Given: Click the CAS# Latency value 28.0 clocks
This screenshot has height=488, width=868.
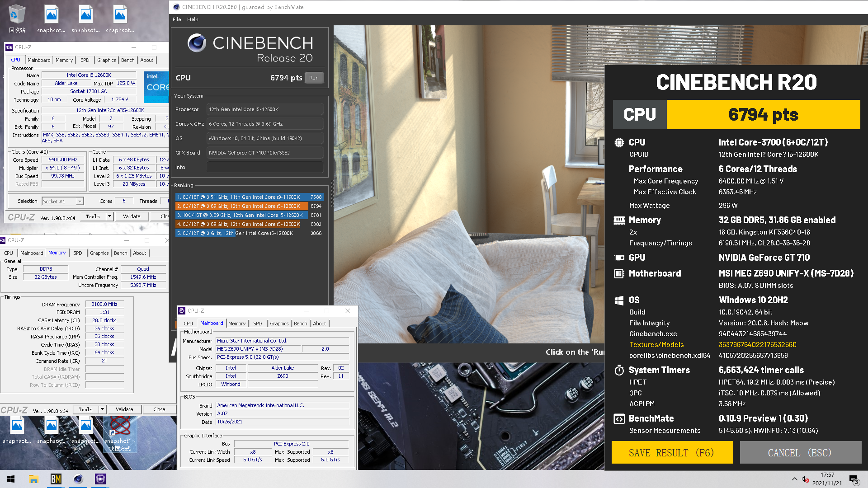Looking at the screenshot, I should click(104, 321).
